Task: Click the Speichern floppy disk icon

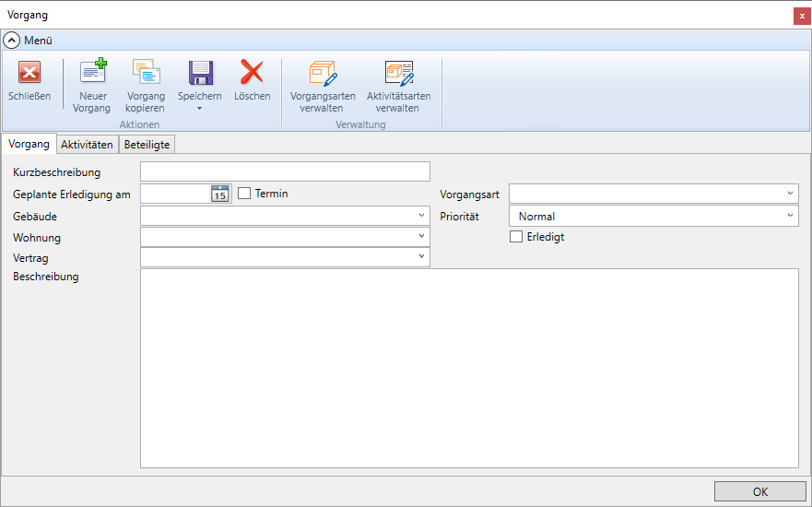Action: [200, 74]
